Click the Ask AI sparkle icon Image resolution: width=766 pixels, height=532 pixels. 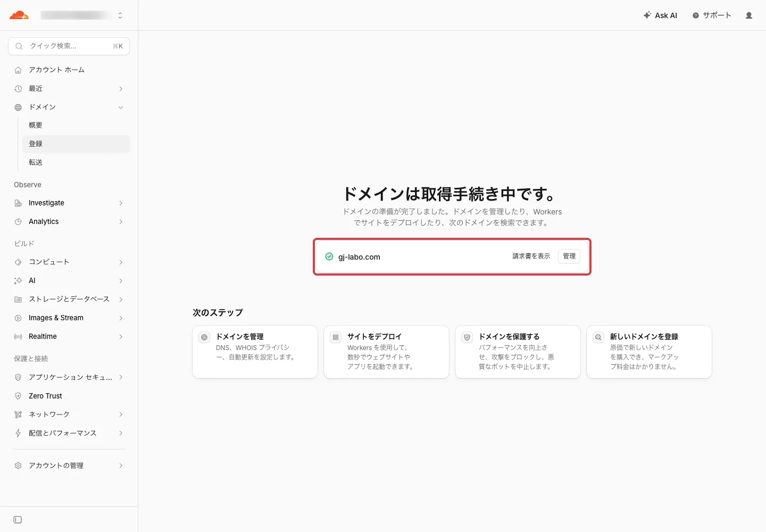(647, 15)
